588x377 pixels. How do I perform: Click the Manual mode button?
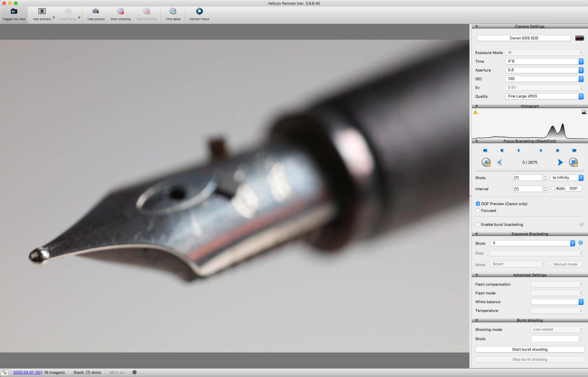[x=565, y=264]
